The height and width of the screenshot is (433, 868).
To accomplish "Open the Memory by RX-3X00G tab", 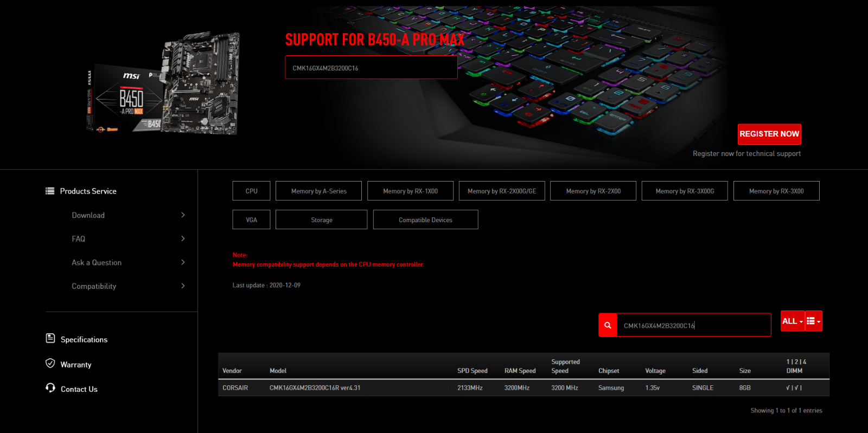I will click(x=685, y=191).
